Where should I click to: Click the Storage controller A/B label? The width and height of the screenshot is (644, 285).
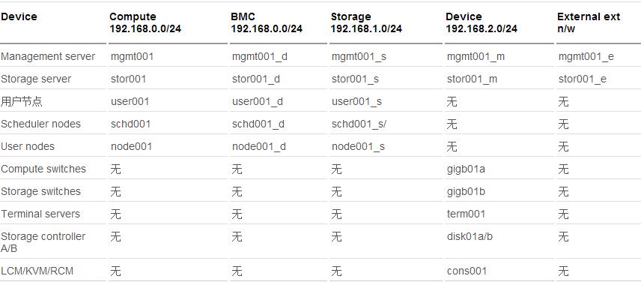43,242
